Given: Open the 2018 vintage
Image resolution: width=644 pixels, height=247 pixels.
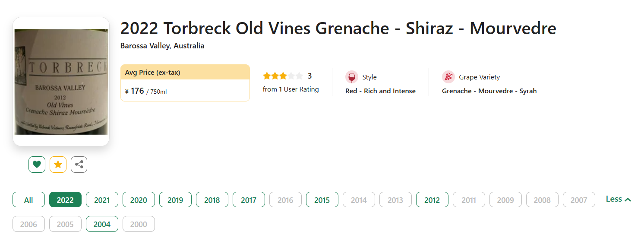Looking at the screenshot, I should pyautogui.click(x=212, y=200).
